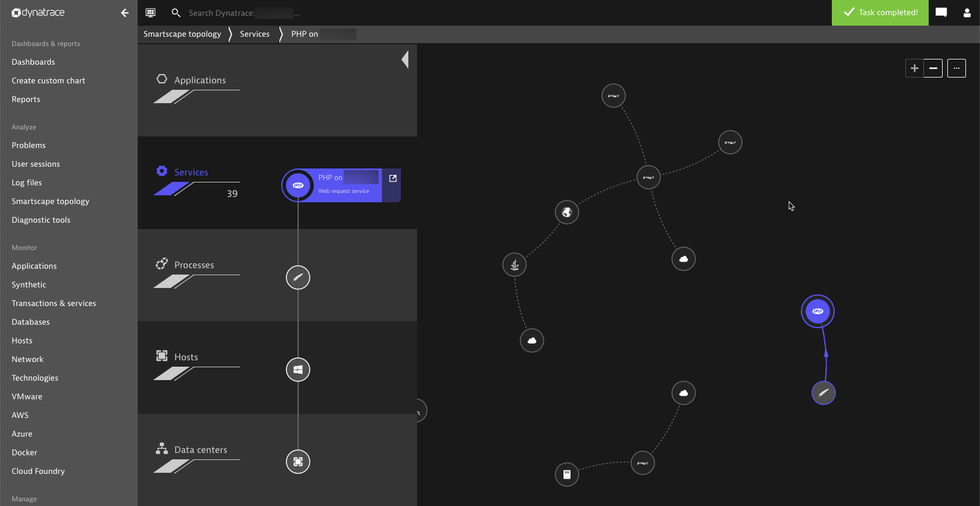Click the central hub service node

(649, 177)
